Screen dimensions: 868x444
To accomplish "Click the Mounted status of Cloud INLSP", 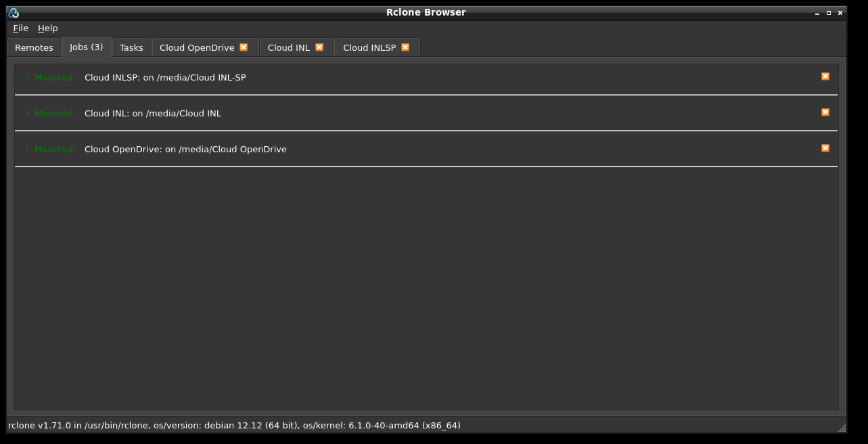I will pos(53,77).
